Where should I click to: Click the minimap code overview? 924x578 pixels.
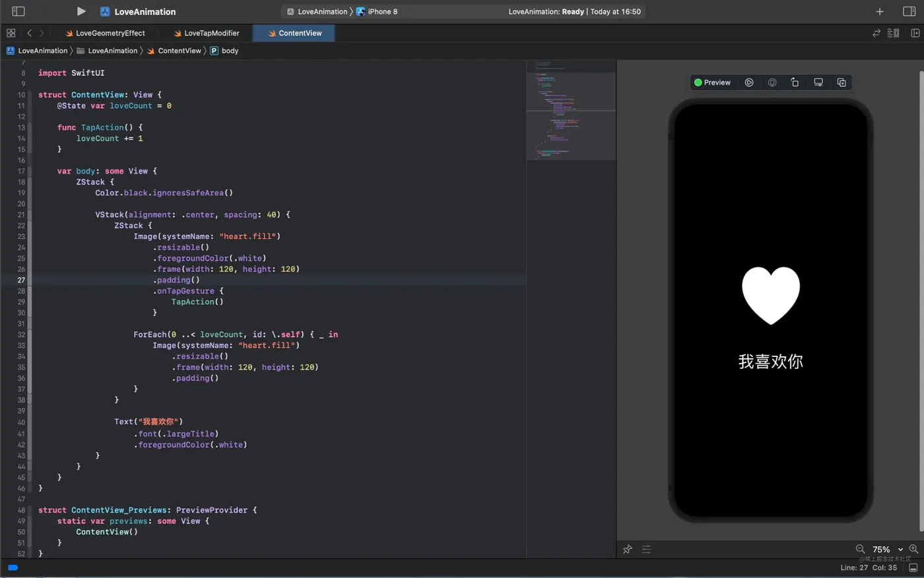[571, 110]
